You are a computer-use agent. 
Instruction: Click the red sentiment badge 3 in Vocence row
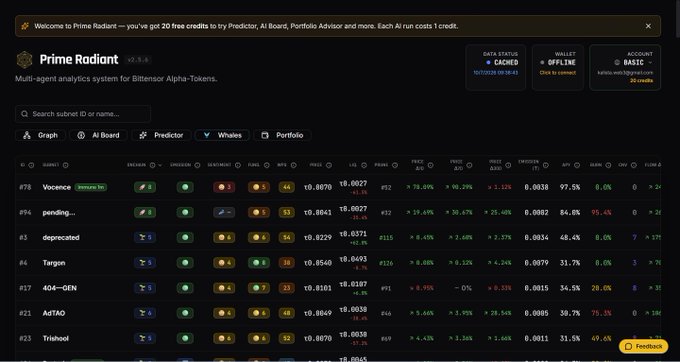click(x=224, y=187)
